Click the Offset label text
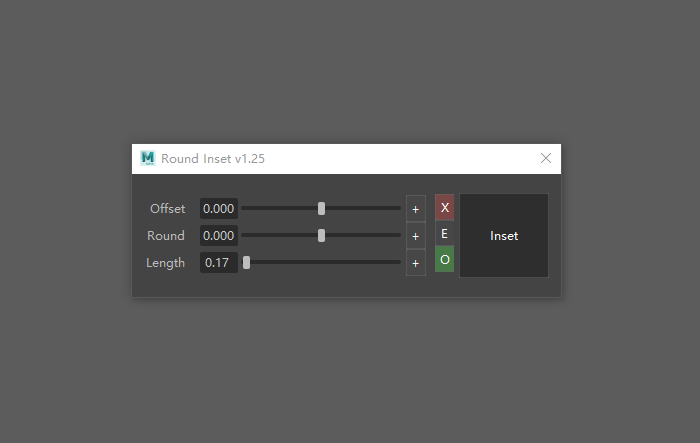Screen dimensions: 700x443 click(x=167, y=209)
